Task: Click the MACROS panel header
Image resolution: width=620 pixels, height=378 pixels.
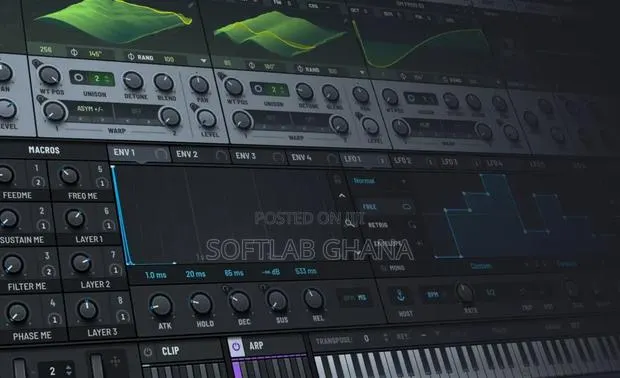Action: coord(44,150)
